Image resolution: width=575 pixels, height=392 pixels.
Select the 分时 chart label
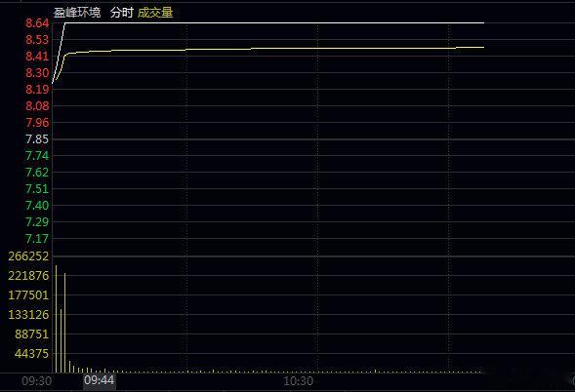pos(121,13)
